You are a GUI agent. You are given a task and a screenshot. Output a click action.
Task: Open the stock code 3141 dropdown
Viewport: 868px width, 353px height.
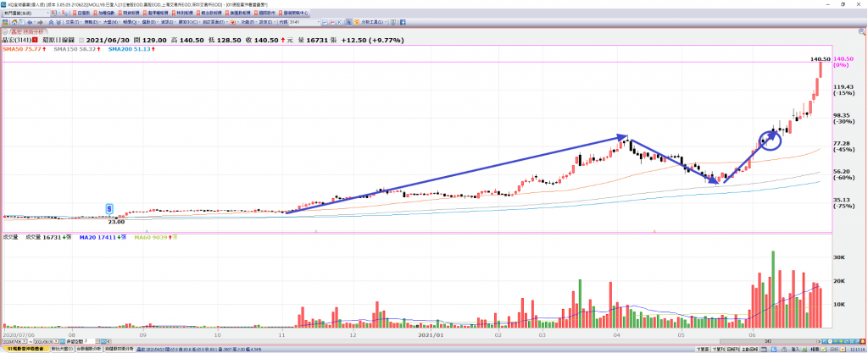click(319, 22)
